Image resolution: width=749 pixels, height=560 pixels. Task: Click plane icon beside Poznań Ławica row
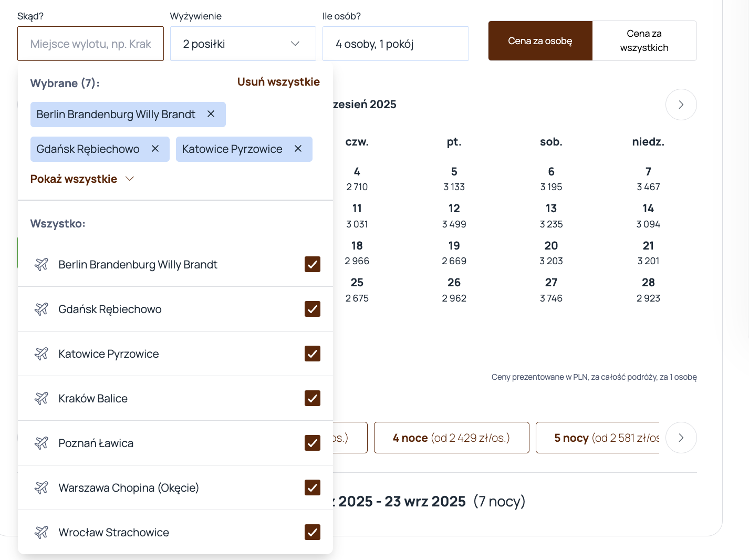pos(41,443)
